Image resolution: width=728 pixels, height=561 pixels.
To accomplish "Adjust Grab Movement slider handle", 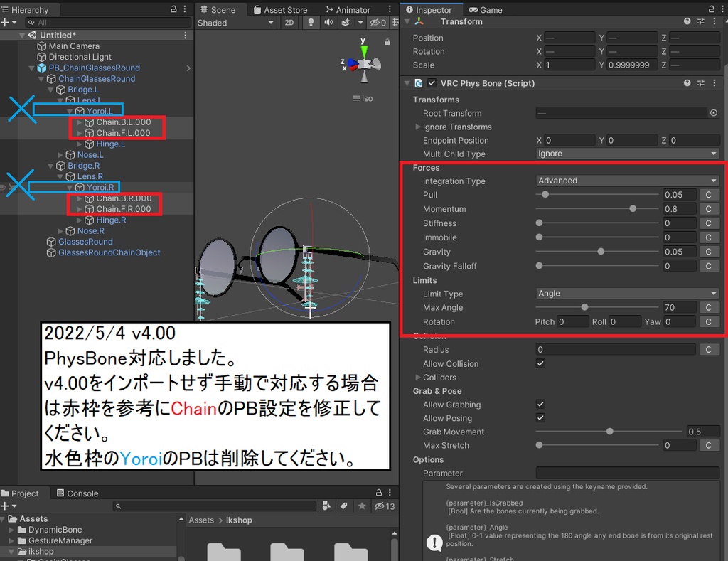I will [609, 432].
